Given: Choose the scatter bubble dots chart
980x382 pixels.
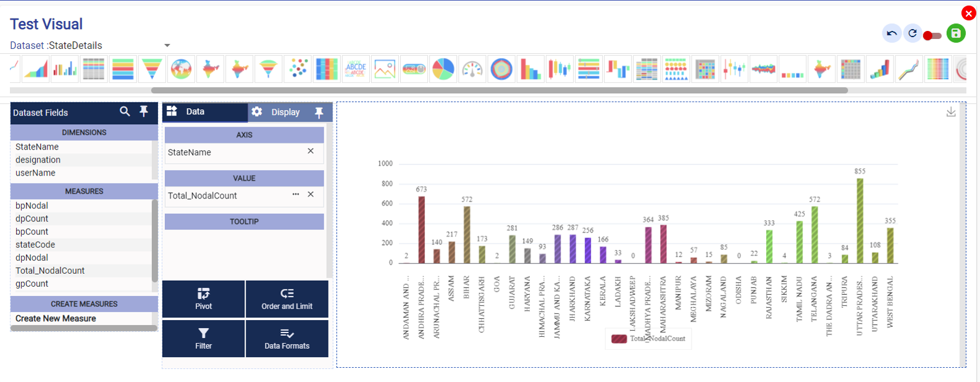Looking at the screenshot, I should [x=298, y=69].
